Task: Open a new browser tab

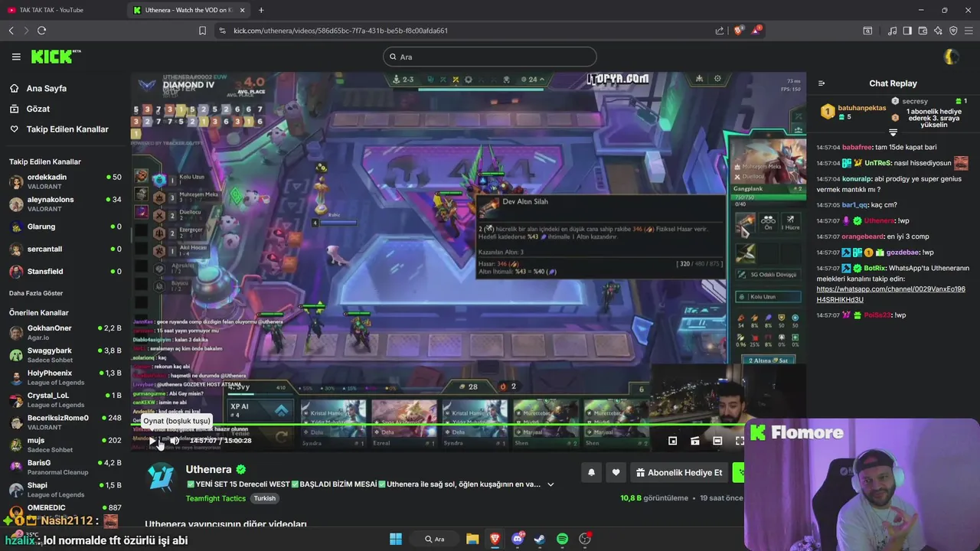Action: 261,10
